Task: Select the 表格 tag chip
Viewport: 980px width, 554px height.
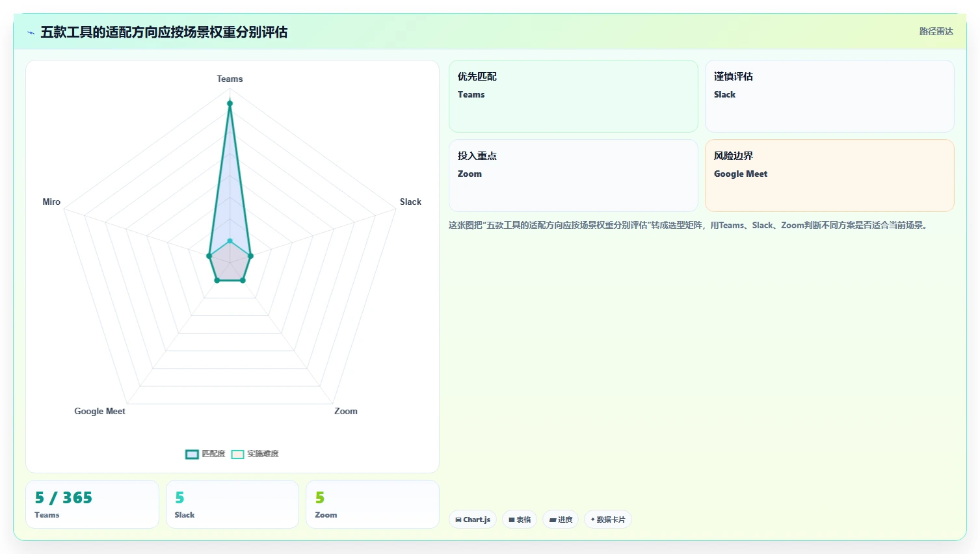Action: tap(520, 520)
